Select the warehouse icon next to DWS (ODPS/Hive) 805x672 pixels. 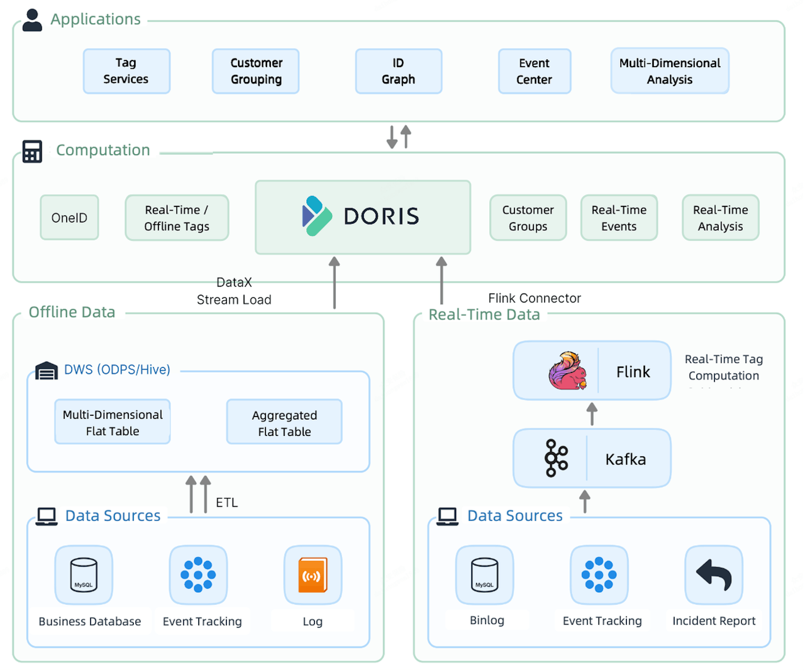coord(46,370)
